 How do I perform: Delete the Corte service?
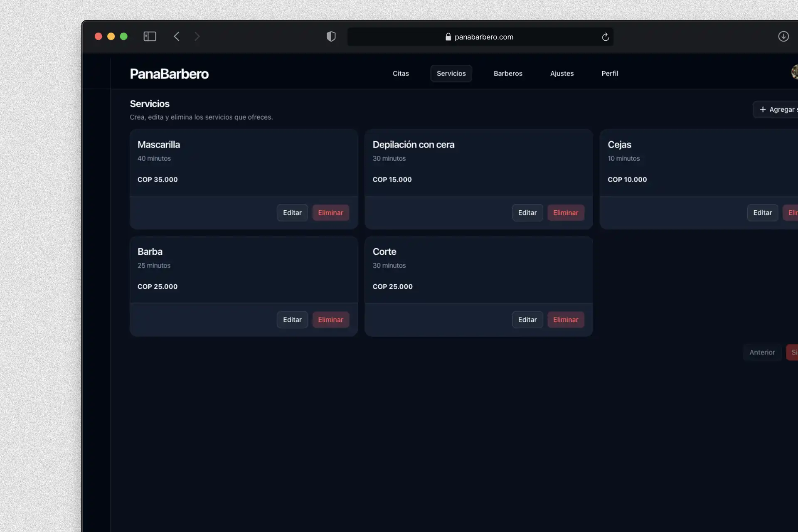(566, 320)
